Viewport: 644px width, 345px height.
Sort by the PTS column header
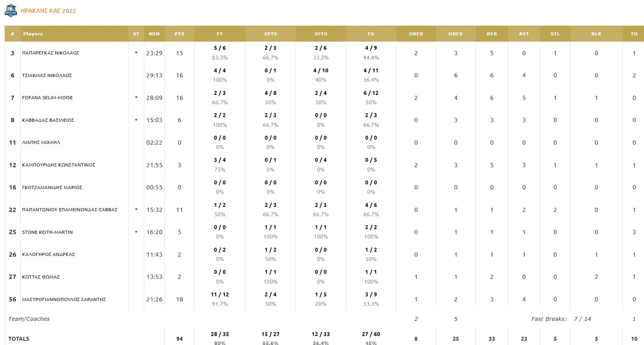180,34
